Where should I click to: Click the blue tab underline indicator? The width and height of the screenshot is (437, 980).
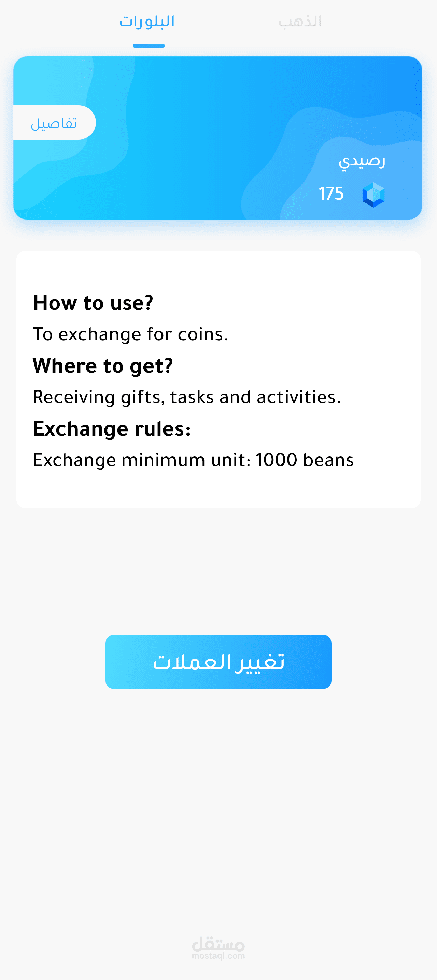coord(149,46)
